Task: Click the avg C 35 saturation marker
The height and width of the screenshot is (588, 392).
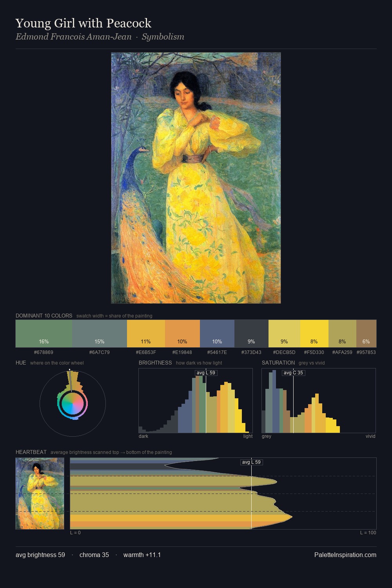Action: tap(293, 373)
